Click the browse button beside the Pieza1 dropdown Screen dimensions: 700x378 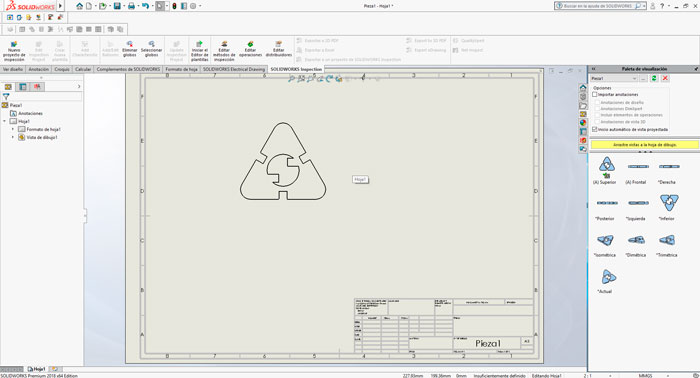pos(643,78)
